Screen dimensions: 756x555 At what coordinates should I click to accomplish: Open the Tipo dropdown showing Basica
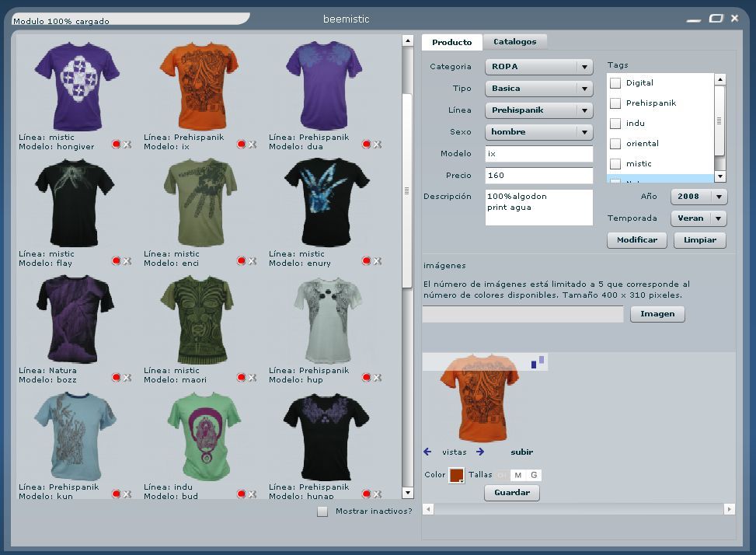pyautogui.click(x=539, y=89)
